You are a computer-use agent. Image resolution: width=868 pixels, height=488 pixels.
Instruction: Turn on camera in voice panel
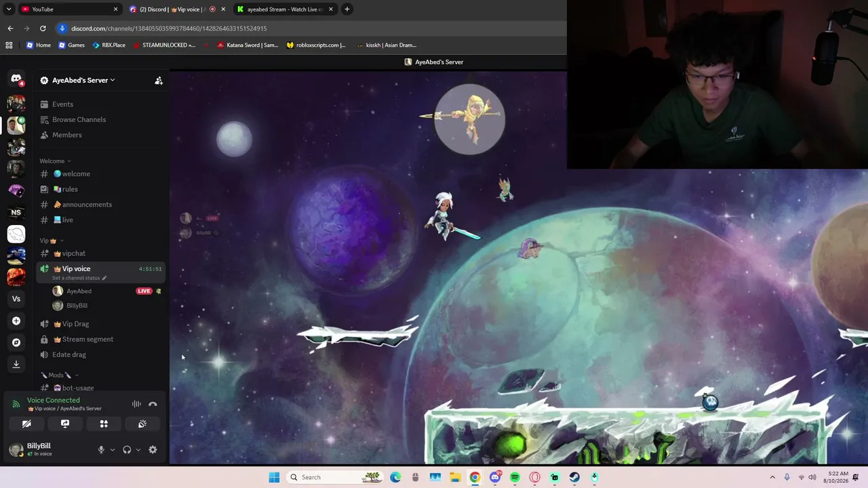point(26,424)
